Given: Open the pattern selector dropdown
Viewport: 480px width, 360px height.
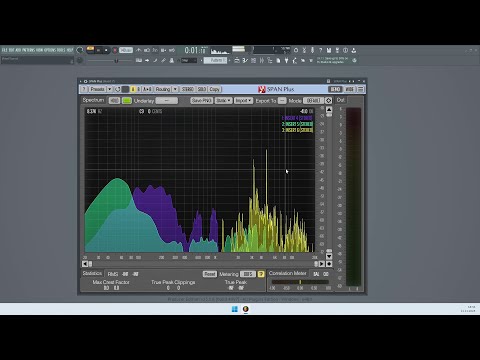Looking at the screenshot, I should point(215,60).
